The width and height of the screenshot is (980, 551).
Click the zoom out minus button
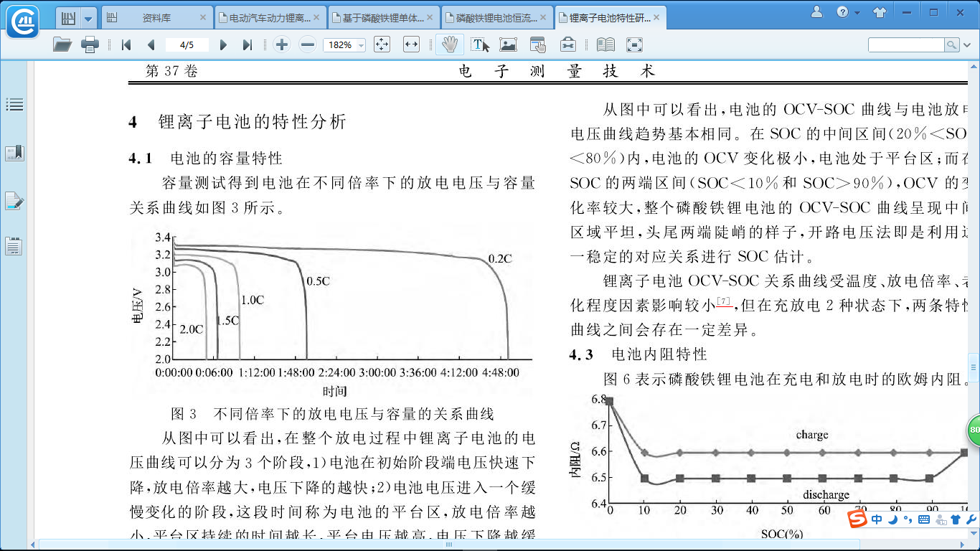tap(308, 44)
